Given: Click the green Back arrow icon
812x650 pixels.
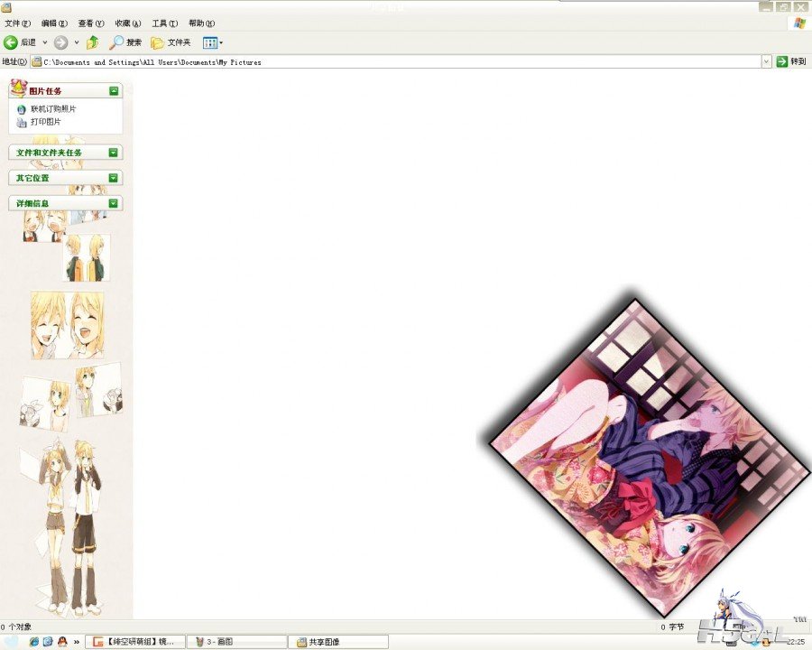Looking at the screenshot, I should [10, 42].
